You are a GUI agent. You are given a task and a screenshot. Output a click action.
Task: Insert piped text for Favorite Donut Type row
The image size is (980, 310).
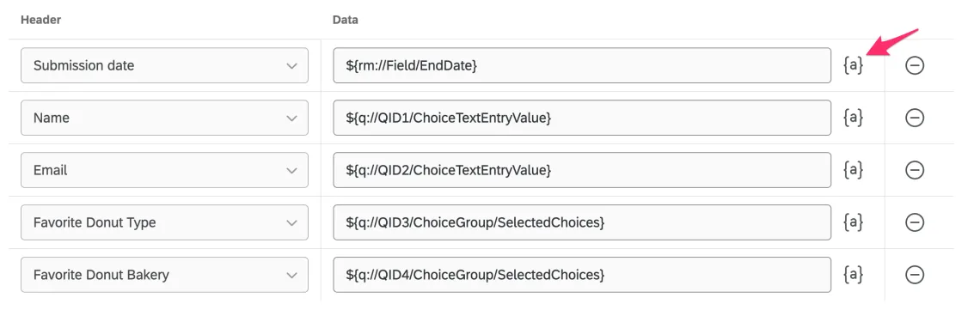click(x=853, y=222)
